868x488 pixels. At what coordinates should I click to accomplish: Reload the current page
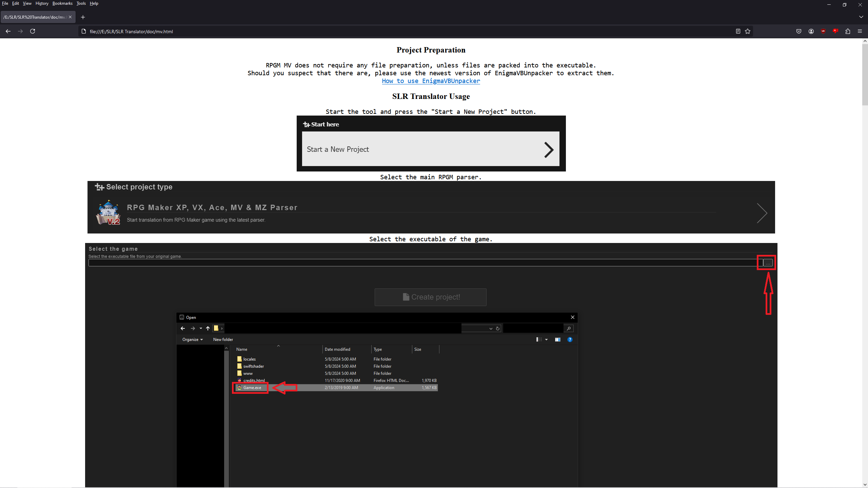pos(33,31)
